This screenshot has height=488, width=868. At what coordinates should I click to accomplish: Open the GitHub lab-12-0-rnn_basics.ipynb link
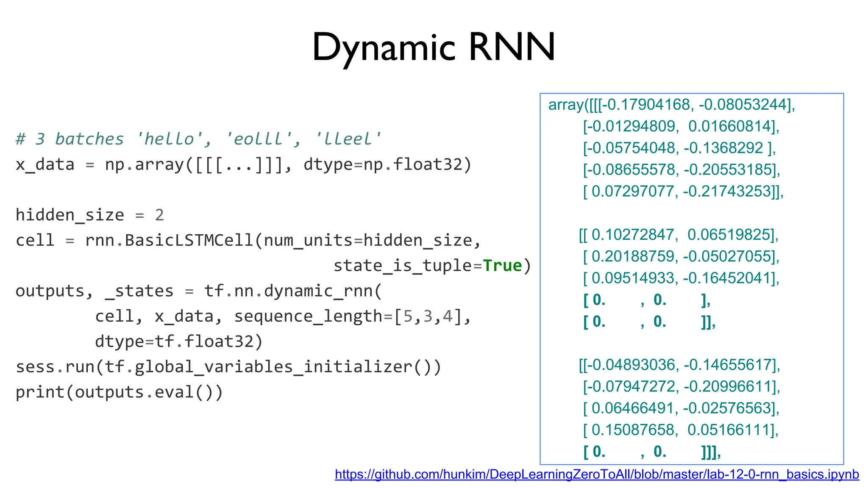pyautogui.click(x=596, y=474)
